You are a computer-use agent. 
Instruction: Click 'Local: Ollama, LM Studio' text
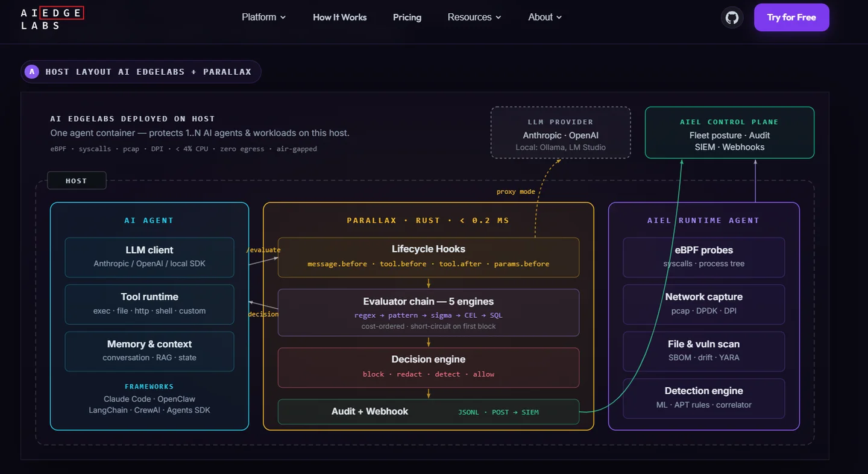coord(561,147)
